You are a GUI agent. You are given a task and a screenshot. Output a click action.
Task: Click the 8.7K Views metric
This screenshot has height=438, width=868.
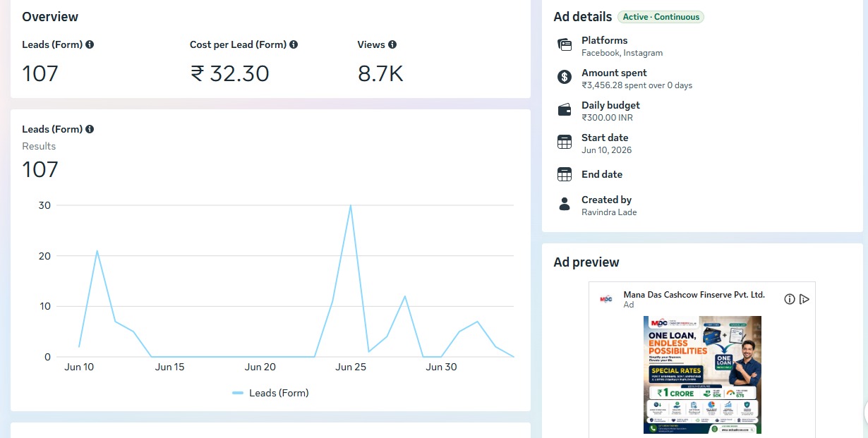pos(380,73)
